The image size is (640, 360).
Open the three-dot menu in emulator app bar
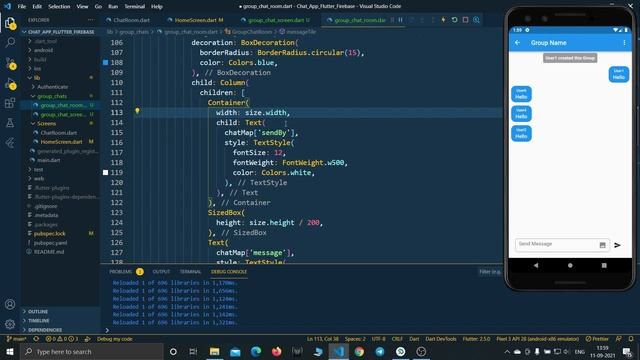tap(624, 42)
